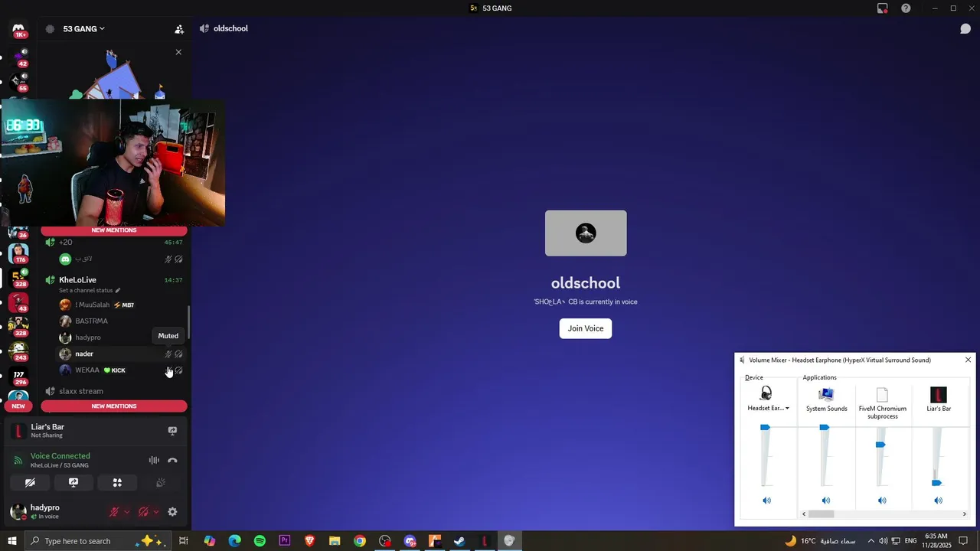Select user nader in voice list

click(x=121, y=354)
